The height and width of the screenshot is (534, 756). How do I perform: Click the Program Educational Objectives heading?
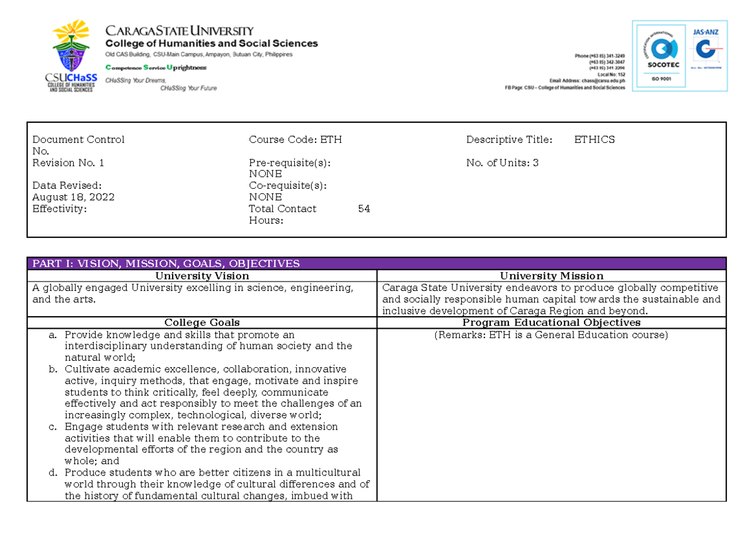[x=551, y=322]
